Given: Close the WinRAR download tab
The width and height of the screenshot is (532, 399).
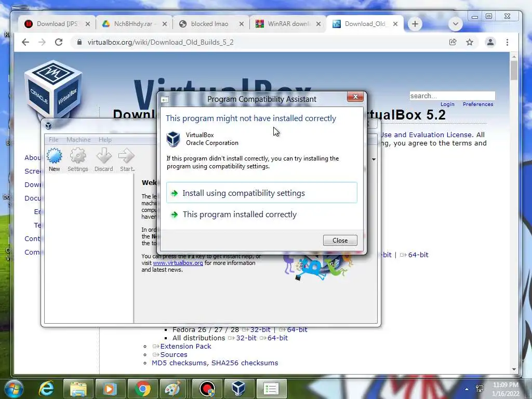Looking at the screenshot, I should coord(318,24).
